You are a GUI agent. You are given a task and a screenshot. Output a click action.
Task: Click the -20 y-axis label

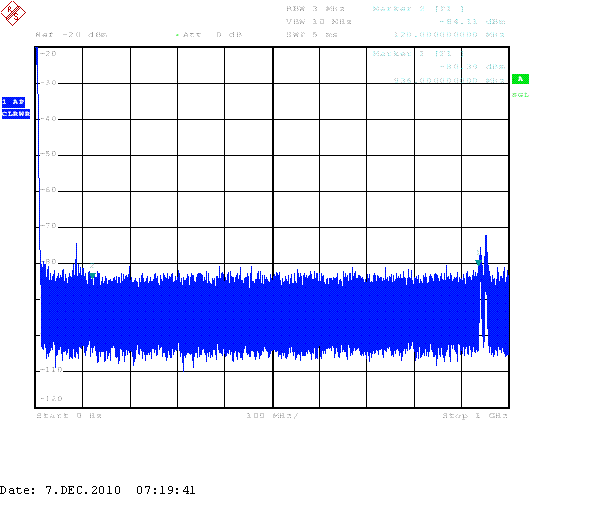49,54
